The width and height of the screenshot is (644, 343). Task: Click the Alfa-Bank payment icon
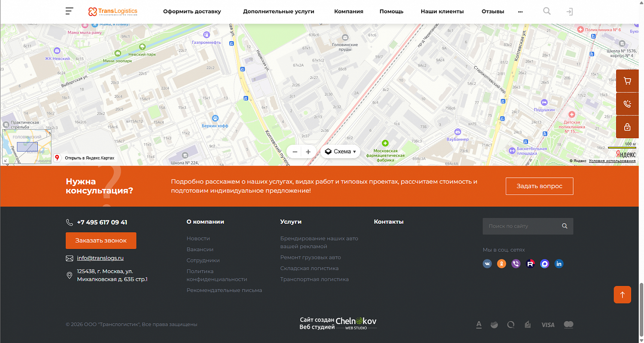click(x=479, y=325)
